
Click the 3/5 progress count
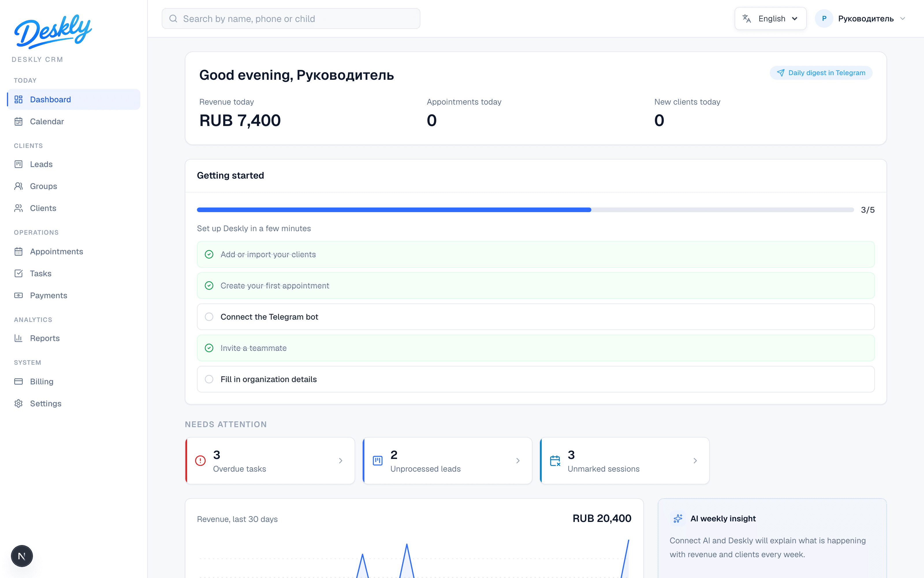point(867,210)
